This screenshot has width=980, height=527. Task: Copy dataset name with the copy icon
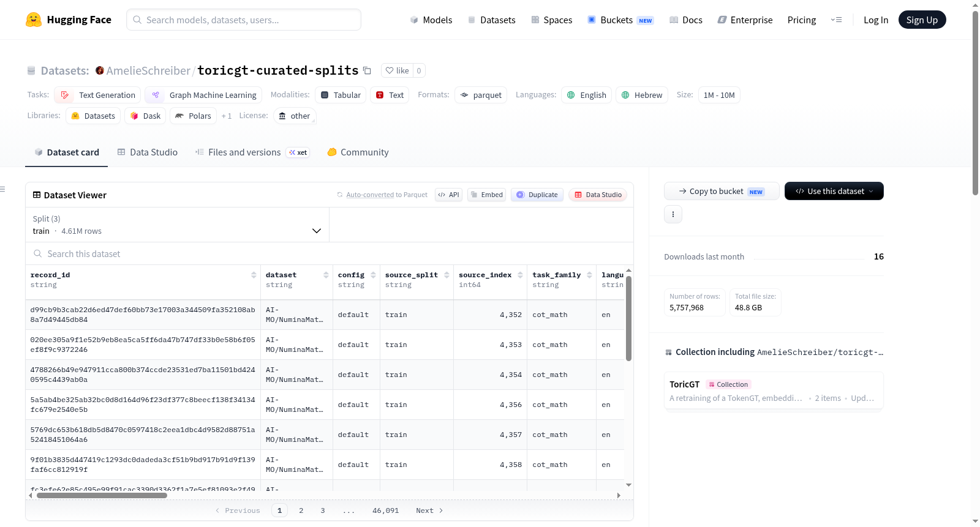[x=367, y=70]
